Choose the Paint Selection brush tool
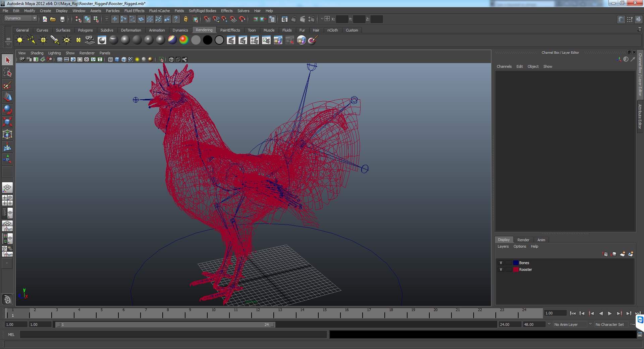 tap(7, 85)
